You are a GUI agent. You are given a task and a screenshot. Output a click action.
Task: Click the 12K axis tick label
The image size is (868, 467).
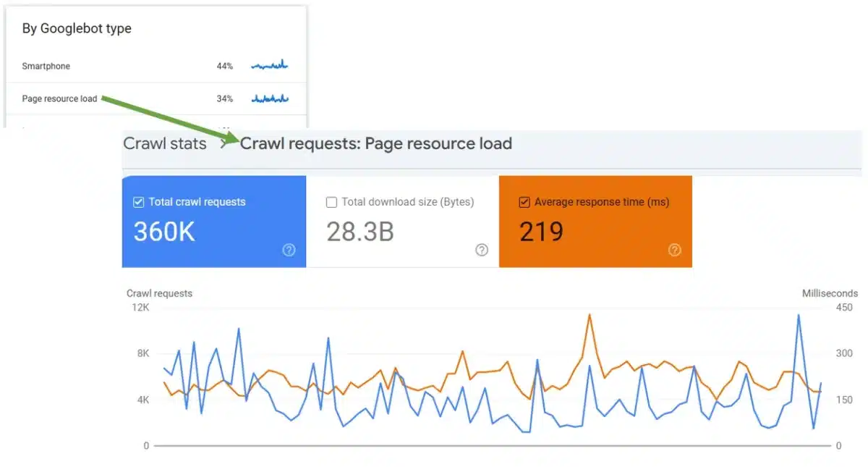(140, 307)
